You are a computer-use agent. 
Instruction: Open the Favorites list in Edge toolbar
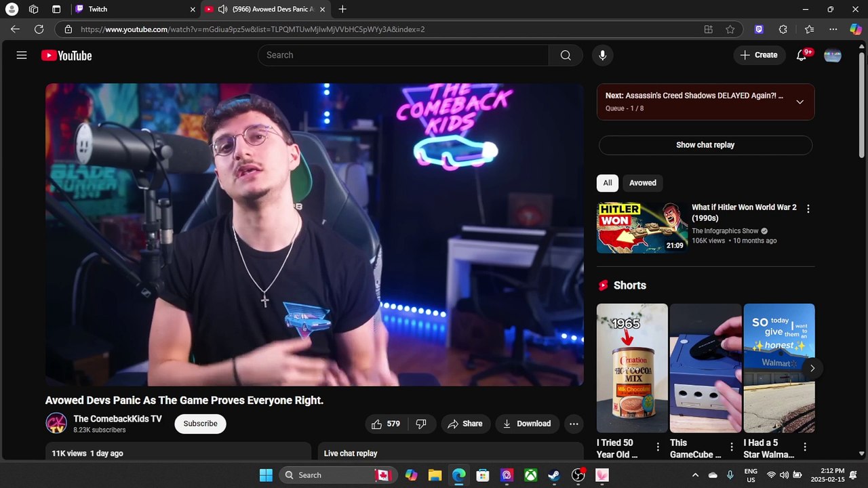(x=809, y=29)
